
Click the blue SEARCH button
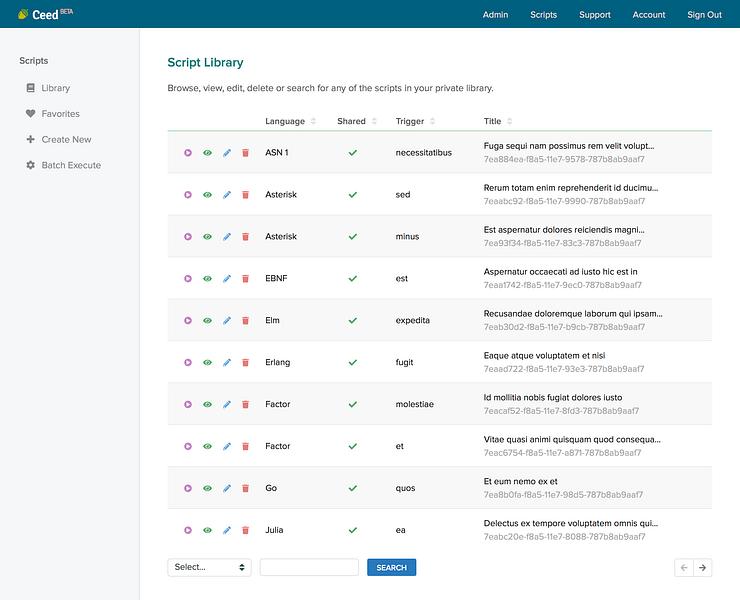(391, 567)
